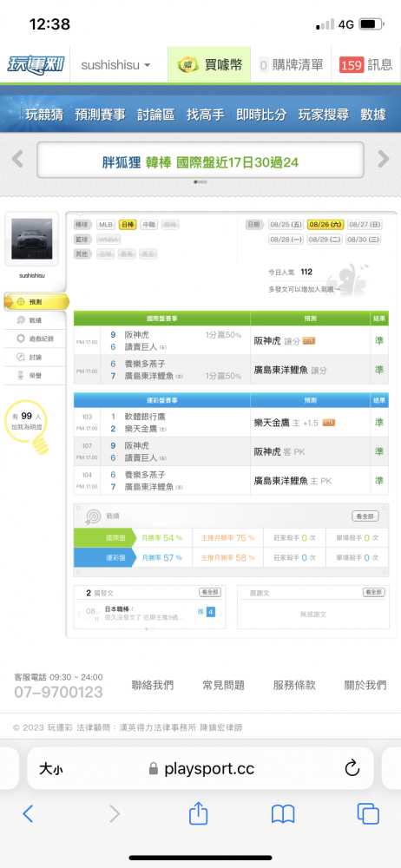Screen dimensions: 401x868
Task: Select the 中職 league filter
Action: pyautogui.click(x=148, y=225)
